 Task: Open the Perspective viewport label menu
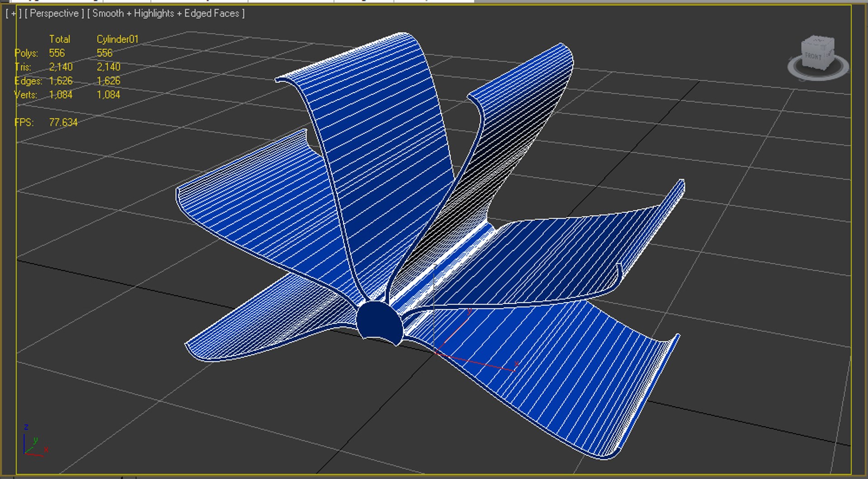click(x=54, y=14)
